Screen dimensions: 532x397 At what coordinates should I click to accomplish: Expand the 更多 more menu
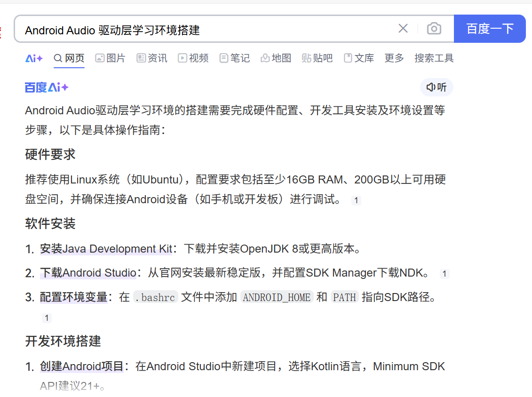click(x=394, y=58)
